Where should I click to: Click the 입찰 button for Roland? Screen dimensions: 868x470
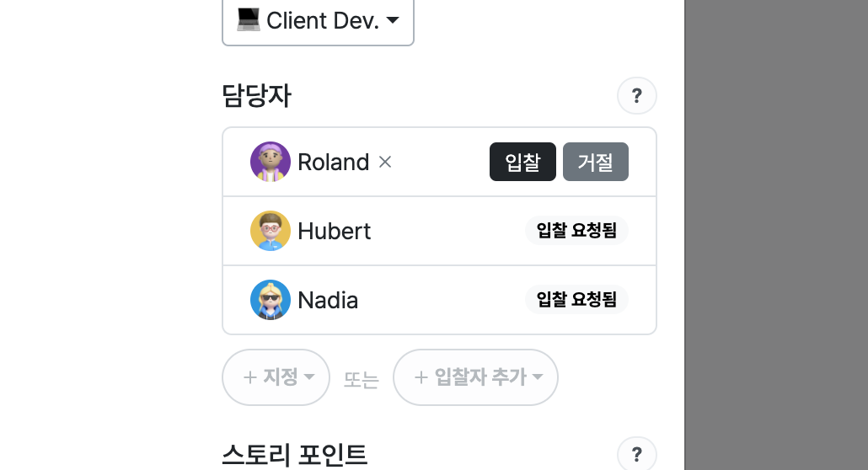point(522,162)
